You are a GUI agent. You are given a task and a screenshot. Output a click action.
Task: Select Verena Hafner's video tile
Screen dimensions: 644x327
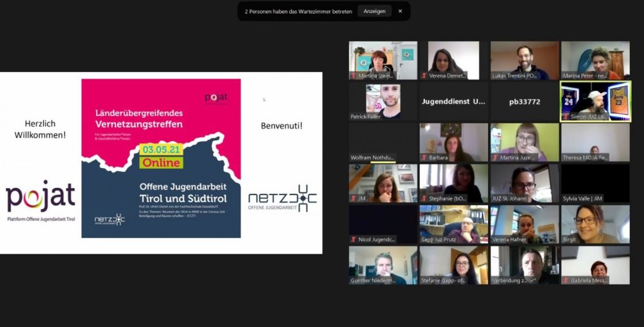click(524, 225)
